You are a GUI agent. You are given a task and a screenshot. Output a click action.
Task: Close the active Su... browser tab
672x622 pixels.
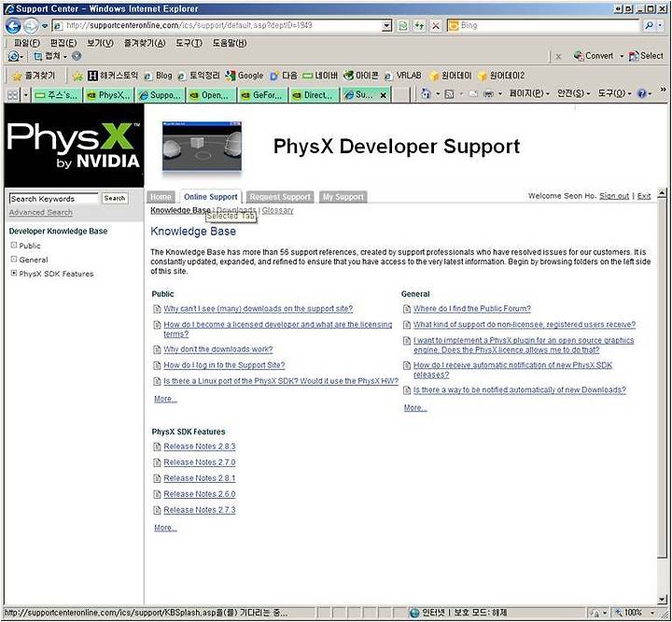point(384,95)
